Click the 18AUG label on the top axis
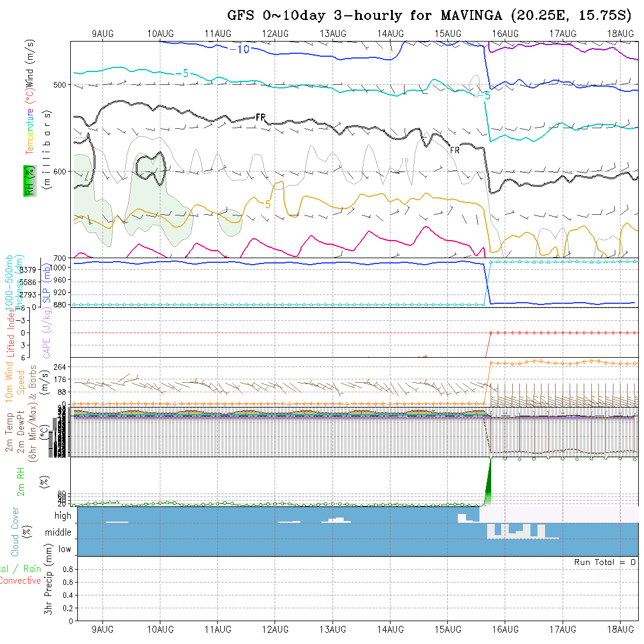This screenshot has width=644, height=644. tap(620, 34)
